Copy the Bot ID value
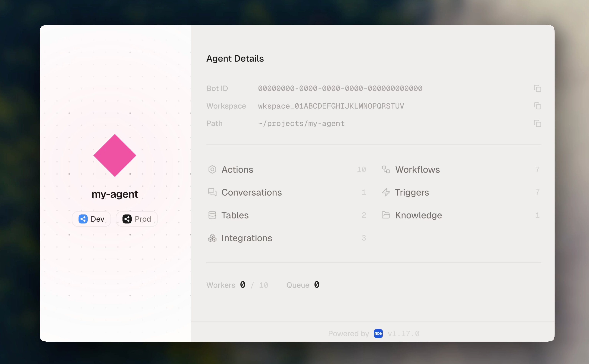Image resolution: width=589 pixels, height=364 pixels. click(537, 88)
